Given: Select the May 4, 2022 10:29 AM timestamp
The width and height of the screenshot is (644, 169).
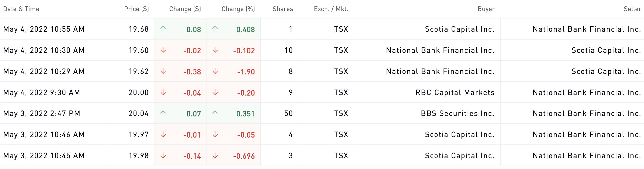Looking at the screenshot, I should (44, 71).
